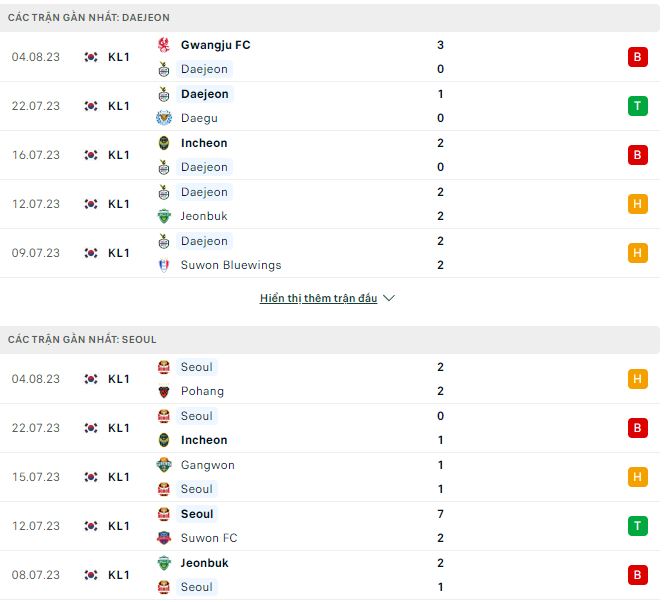The width and height of the screenshot is (667, 602).
Task: Click the Suwon FC team crest
Action: (164, 538)
